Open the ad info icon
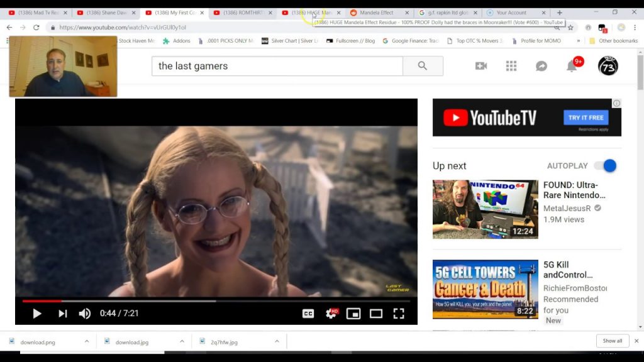644x362 pixels. [x=616, y=103]
